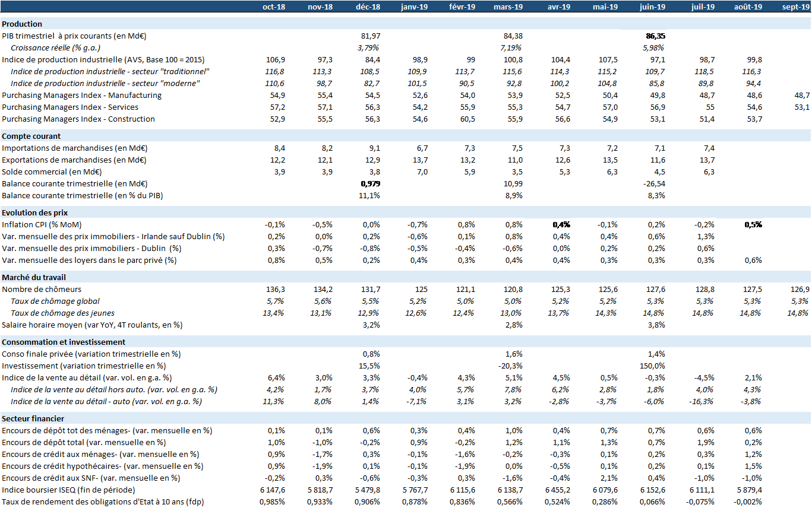
Task: Click the secteur "moderne" row label
Action: pos(105,84)
